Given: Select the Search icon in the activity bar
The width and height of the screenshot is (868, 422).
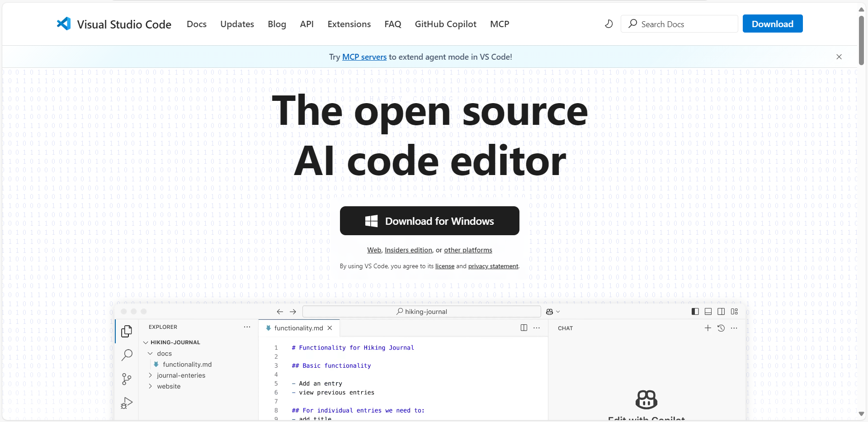Looking at the screenshot, I should pos(127,356).
